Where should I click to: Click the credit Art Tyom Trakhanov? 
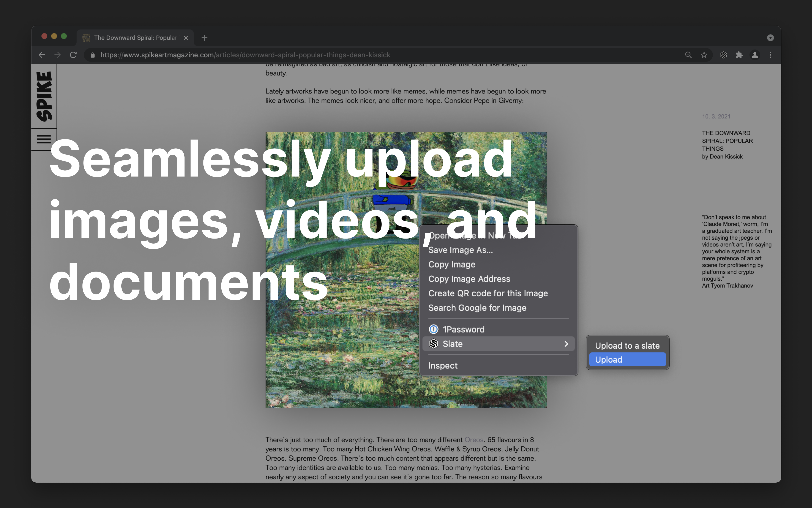click(727, 286)
